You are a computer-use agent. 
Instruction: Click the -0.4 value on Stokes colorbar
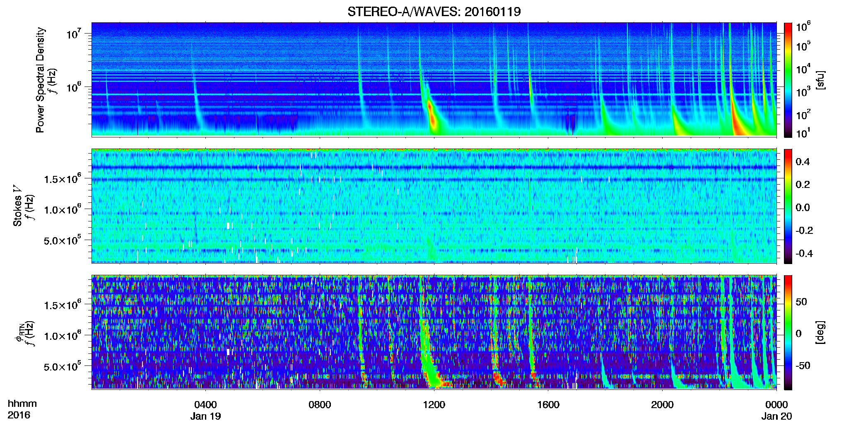pos(804,253)
